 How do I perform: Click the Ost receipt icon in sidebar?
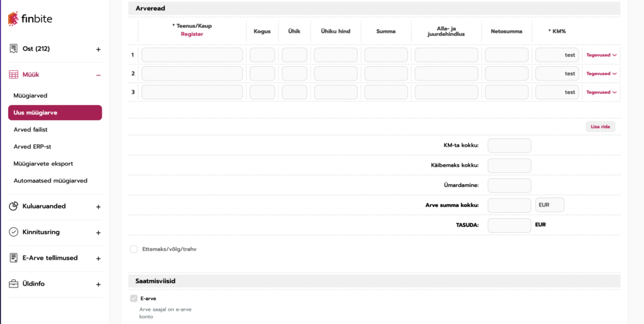[x=13, y=49]
